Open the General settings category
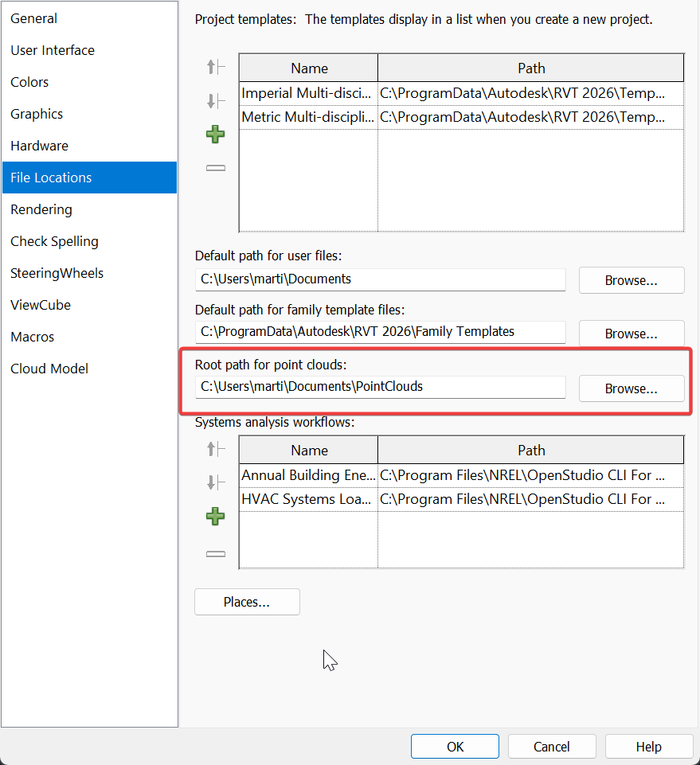Viewport: 700px width, 765px height. point(89,18)
